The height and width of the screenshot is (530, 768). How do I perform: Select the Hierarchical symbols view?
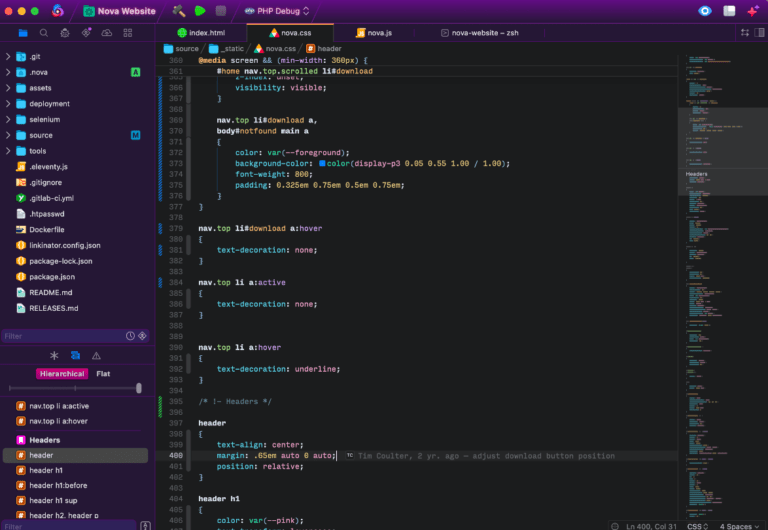62,373
